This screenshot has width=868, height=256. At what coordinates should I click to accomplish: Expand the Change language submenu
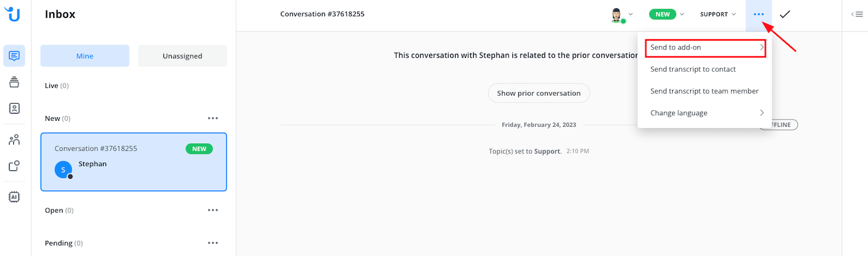(x=705, y=113)
